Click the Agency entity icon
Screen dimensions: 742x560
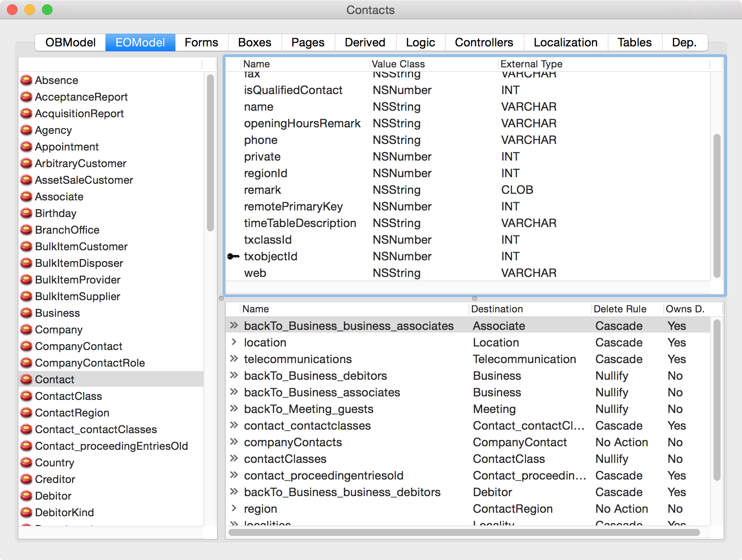pyautogui.click(x=27, y=130)
